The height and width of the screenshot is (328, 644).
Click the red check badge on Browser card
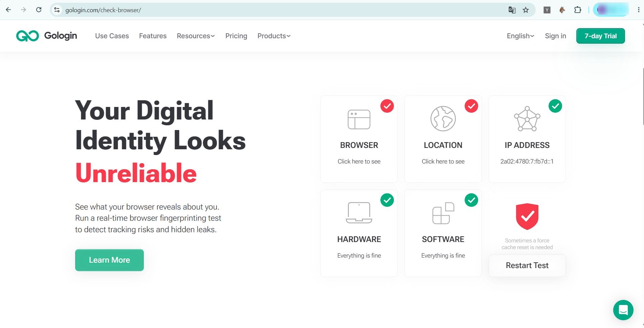click(x=387, y=106)
